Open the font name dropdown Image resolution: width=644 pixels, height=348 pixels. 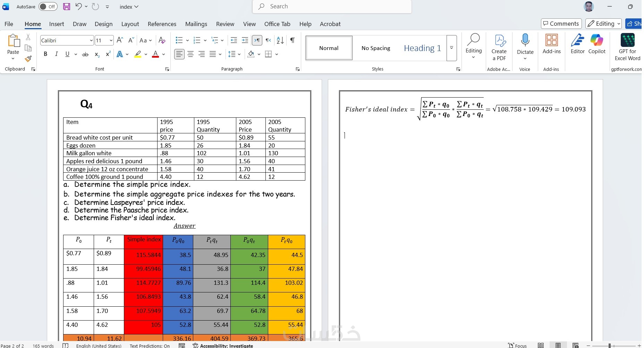(x=91, y=41)
